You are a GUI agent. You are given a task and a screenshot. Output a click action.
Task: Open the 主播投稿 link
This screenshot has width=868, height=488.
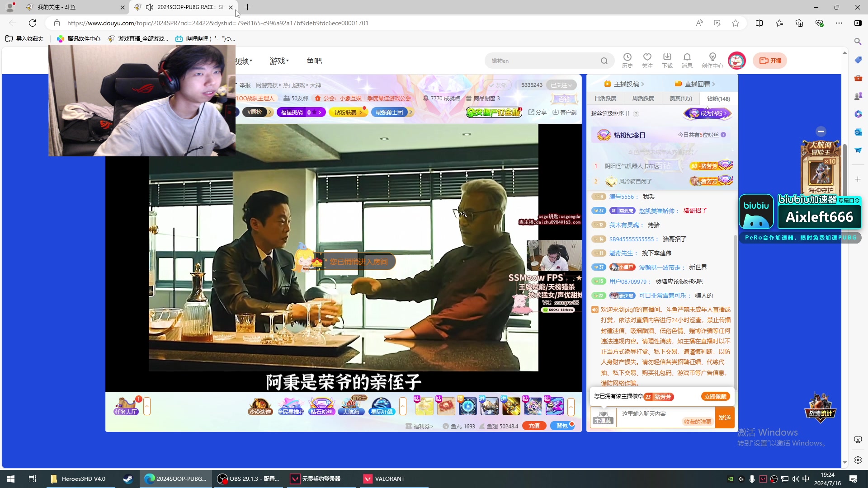(x=624, y=84)
